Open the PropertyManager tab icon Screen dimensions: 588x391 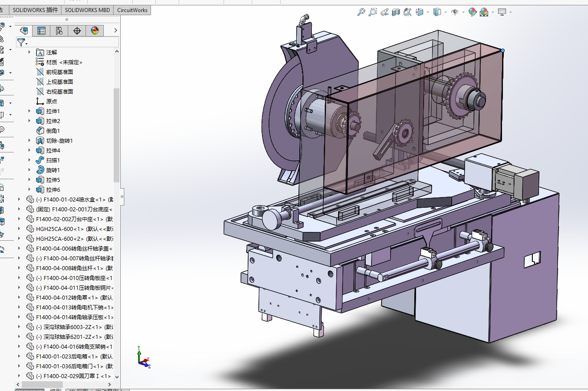click(x=41, y=31)
